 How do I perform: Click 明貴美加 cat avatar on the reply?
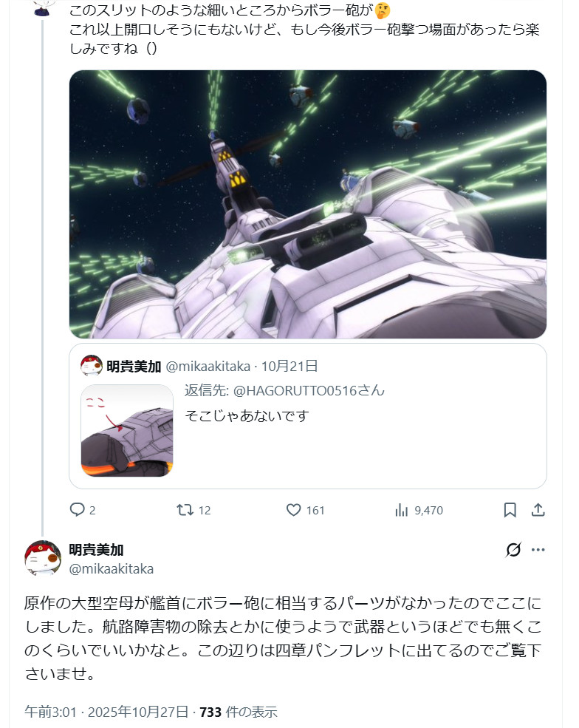click(43, 558)
